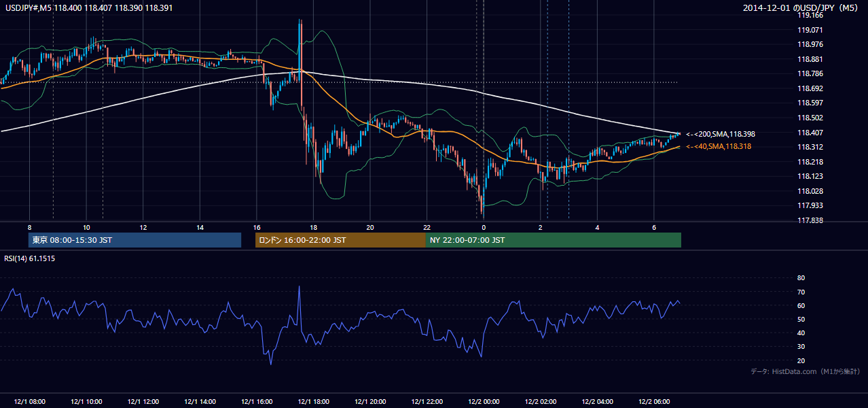Click RSI level 30 on the axis
Screen dimensions: 868x408
801,347
